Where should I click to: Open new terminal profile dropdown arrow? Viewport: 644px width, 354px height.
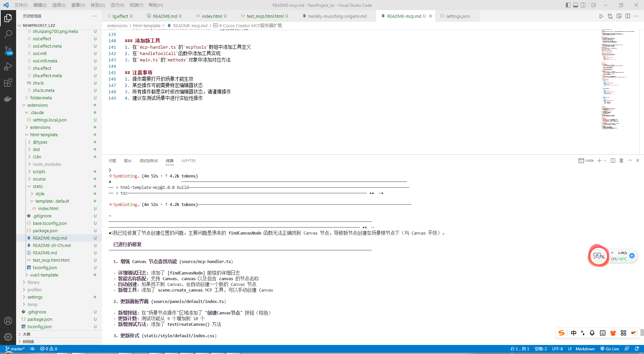pos(605,161)
